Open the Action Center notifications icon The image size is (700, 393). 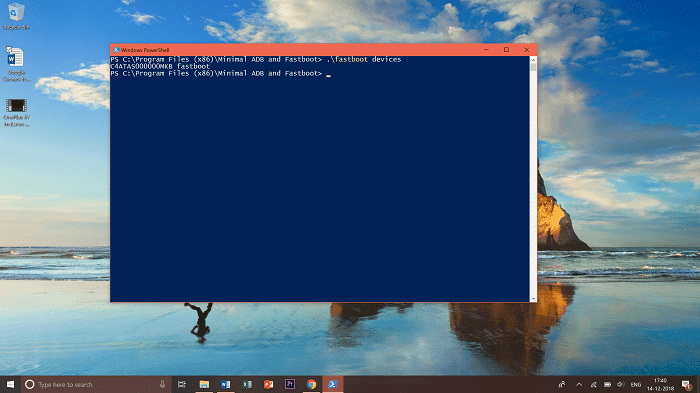point(687,385)
